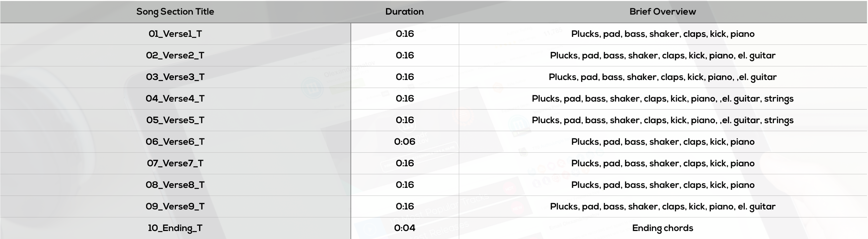
Task: Click the 02_Verse2_T row title
Action: 175,56
